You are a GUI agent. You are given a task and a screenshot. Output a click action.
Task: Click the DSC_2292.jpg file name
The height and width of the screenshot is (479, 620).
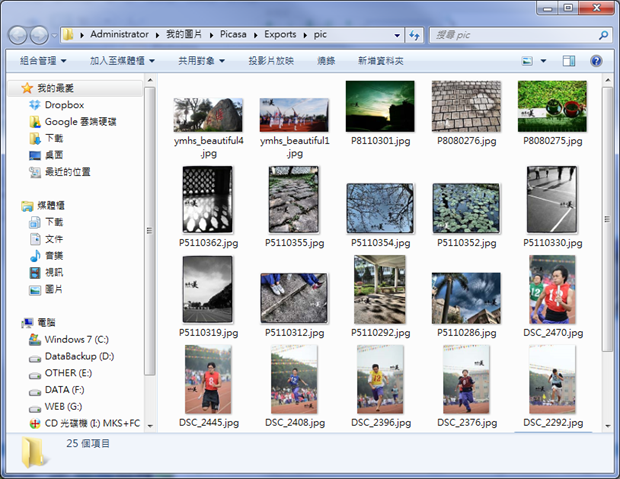pyautogui.click(x=553, y=423)
